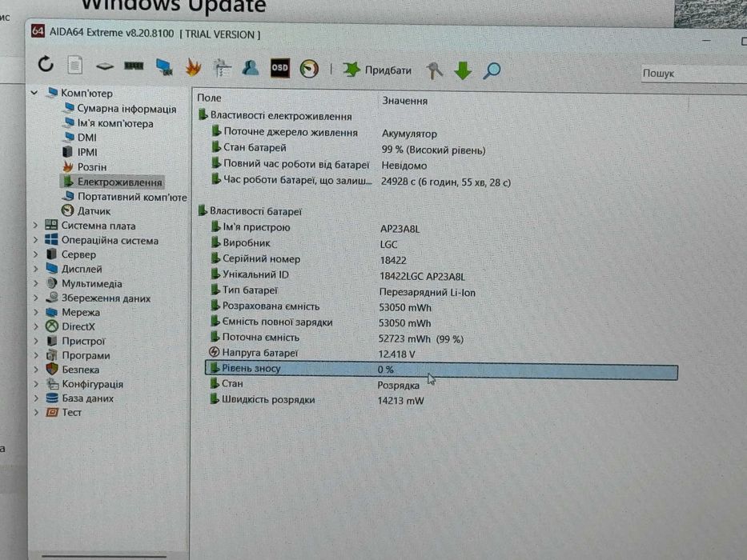Select Ім'я комп'ютера tree item

pyautogui.click(x=114, y=123)
